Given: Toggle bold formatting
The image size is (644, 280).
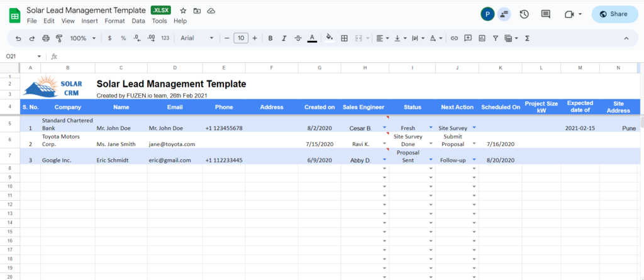Looking at the screenshot, I should click(x=270, y=38).
